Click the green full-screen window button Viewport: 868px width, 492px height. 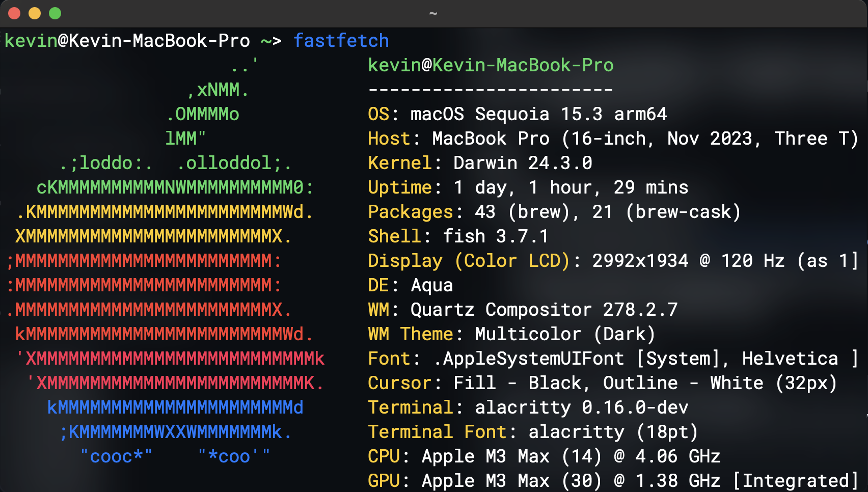[55, 13]
